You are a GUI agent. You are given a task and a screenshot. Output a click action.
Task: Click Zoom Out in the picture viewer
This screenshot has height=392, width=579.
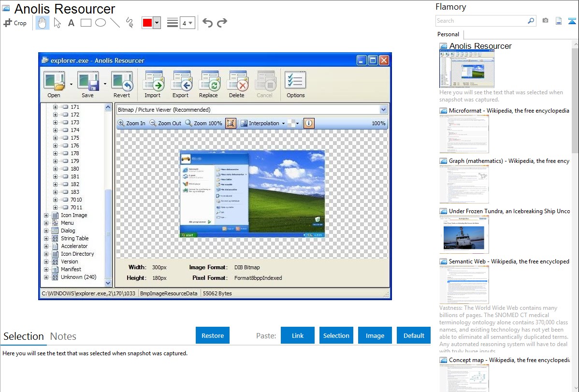tap(165, 123)
